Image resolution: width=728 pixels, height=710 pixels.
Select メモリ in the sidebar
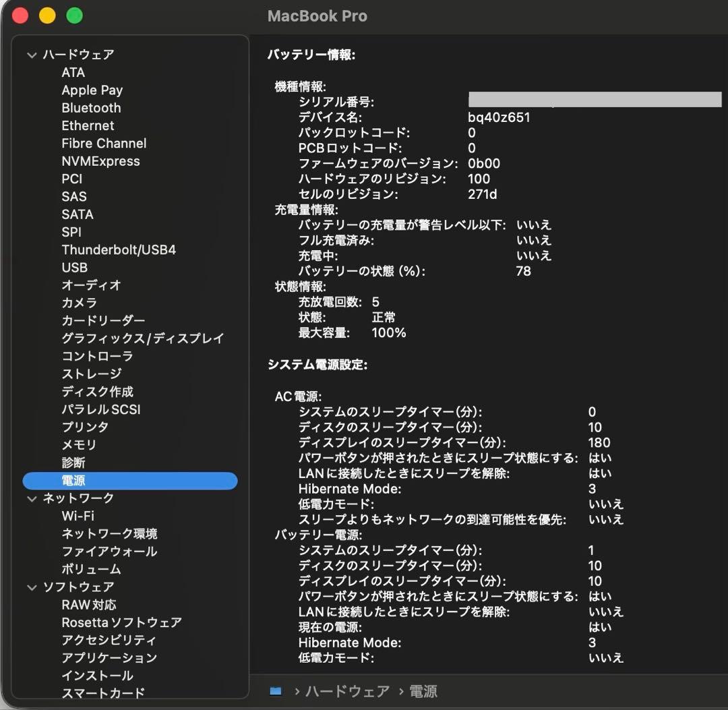click(x=80, y=445)
